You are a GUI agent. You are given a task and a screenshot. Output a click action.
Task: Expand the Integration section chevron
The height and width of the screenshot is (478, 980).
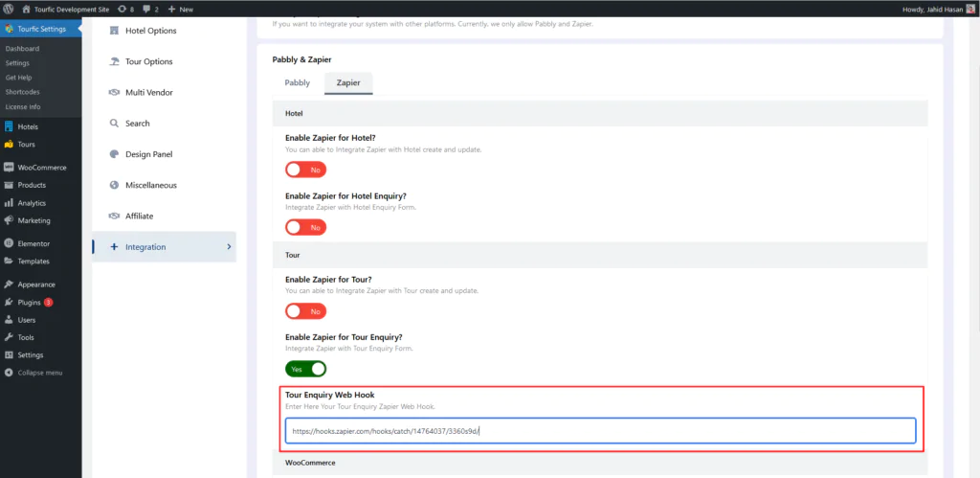point(228,246)
